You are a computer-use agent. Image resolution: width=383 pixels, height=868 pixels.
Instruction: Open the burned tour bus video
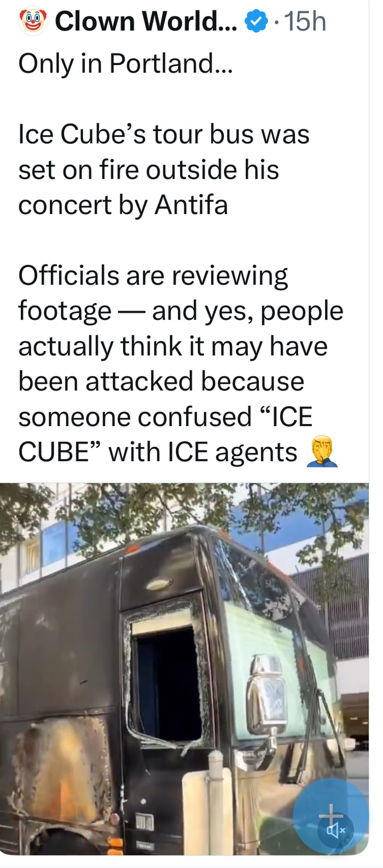coord(184,669)
